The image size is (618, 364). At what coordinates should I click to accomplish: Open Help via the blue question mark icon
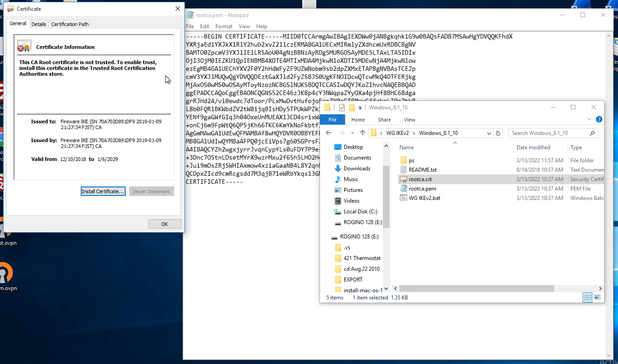point(599,119)
